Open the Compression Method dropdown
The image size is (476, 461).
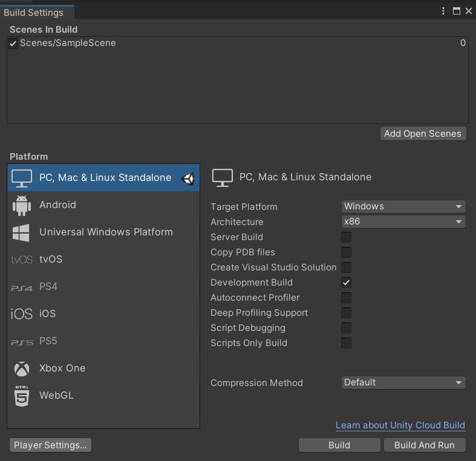[x=403, y=382]
